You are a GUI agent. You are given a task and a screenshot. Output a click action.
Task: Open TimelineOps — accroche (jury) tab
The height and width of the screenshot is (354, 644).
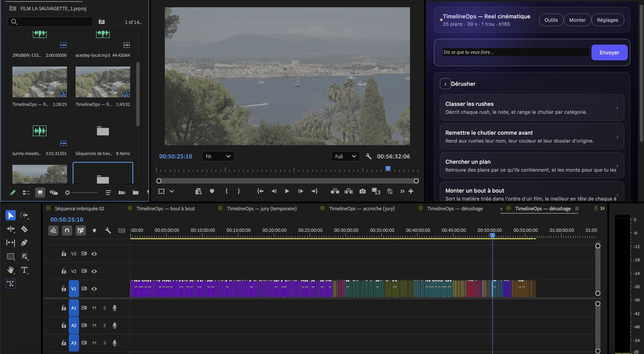tap(362, 209)
